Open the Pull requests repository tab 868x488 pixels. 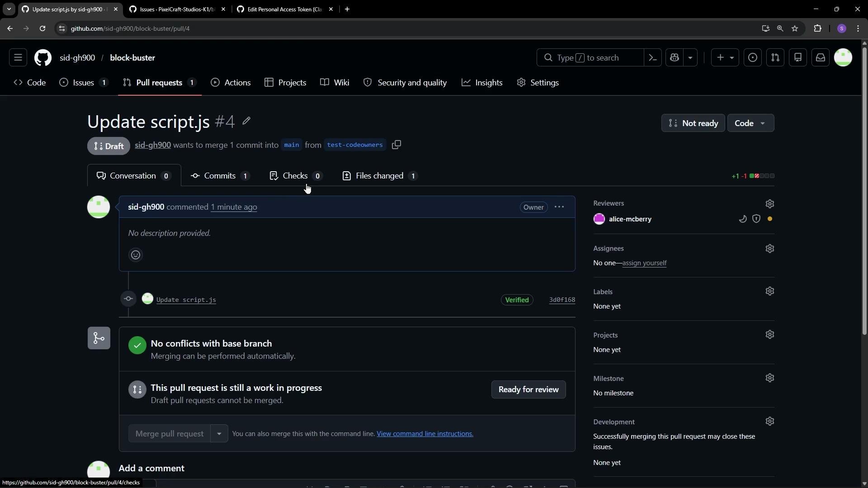[x=160, y=83]
